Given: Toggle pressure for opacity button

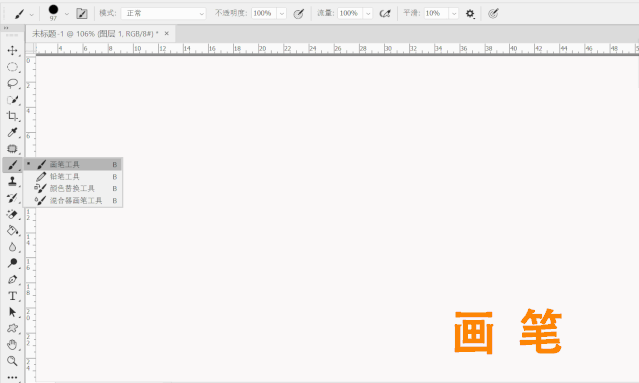Looking at the screenshot, I should click(299, 13).
